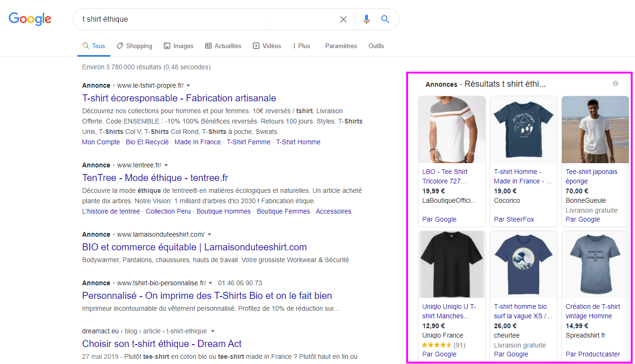Expand the Plus menu
This screenshot has height=364, width=635.
click(x=301, y=46)
